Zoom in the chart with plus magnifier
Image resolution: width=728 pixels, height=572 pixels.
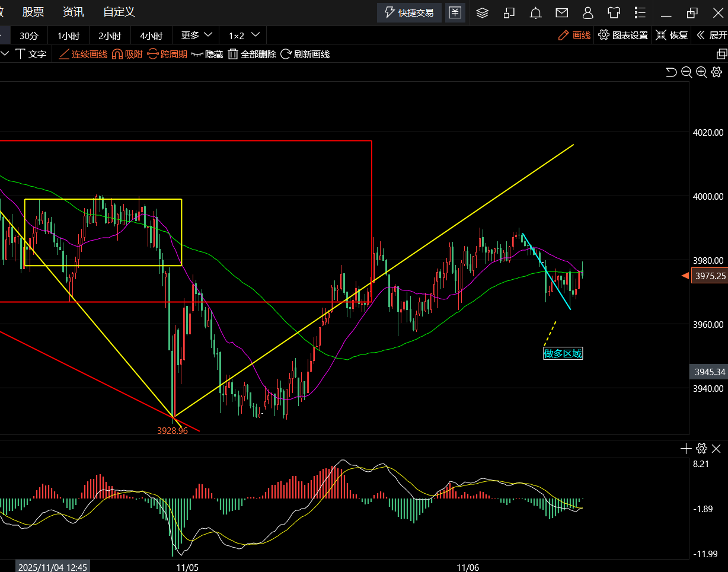click(x=701, y=72)
